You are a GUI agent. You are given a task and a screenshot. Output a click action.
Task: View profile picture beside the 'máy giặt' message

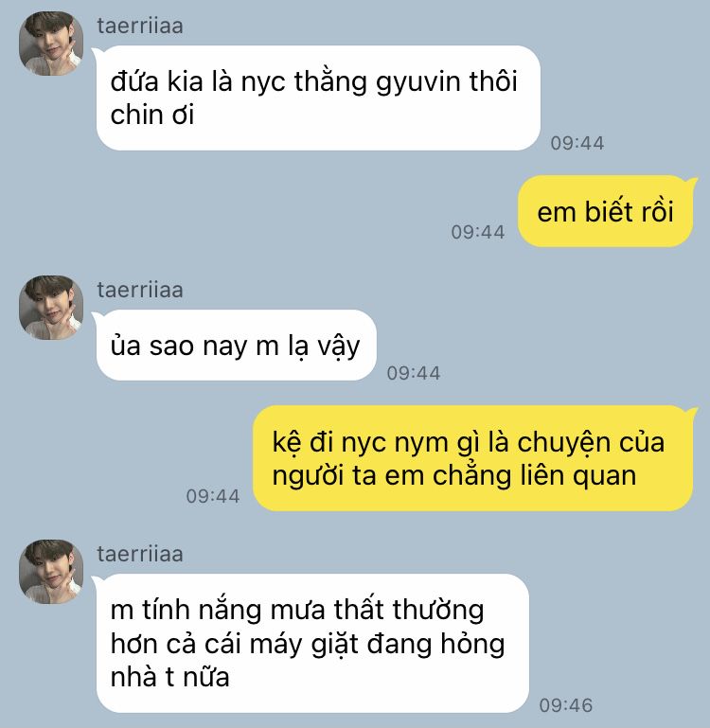coord(51,572)
